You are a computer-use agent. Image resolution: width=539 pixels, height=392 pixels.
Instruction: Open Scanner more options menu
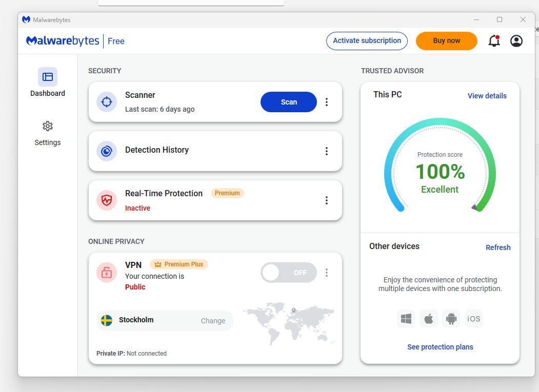pos(327,102)
